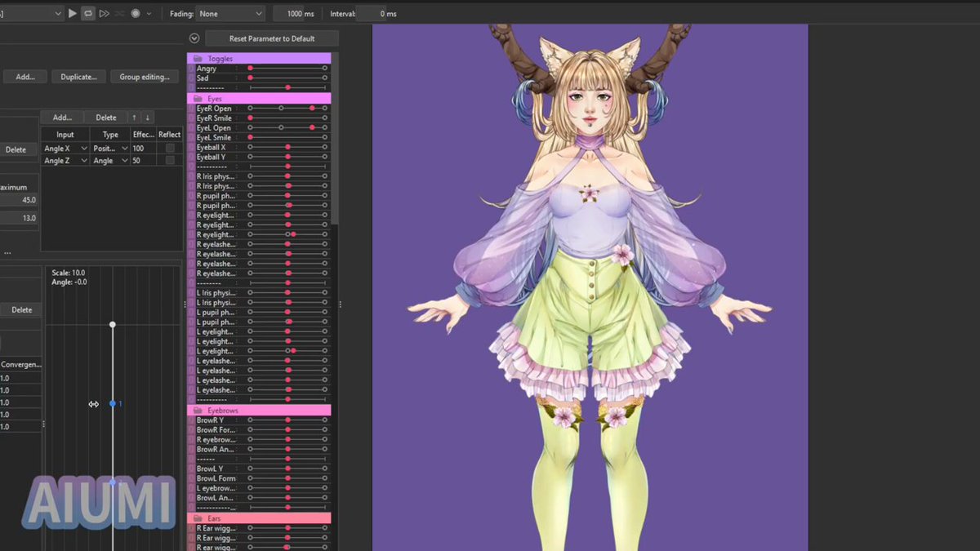Enable Reflect checkbox for Angle X
The height and width of the screenshot is (551, 980).
point(170,149)
